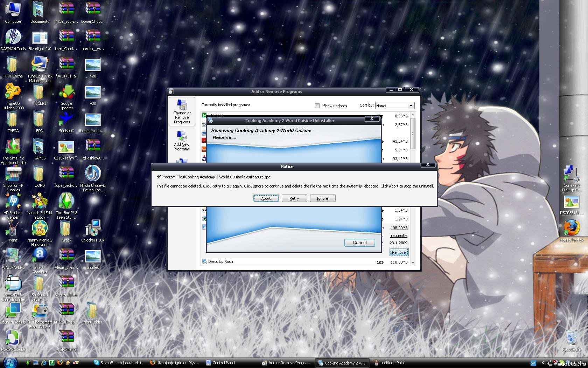
Task: Open the HTTPCache folder icon
Action: [13, 67]
